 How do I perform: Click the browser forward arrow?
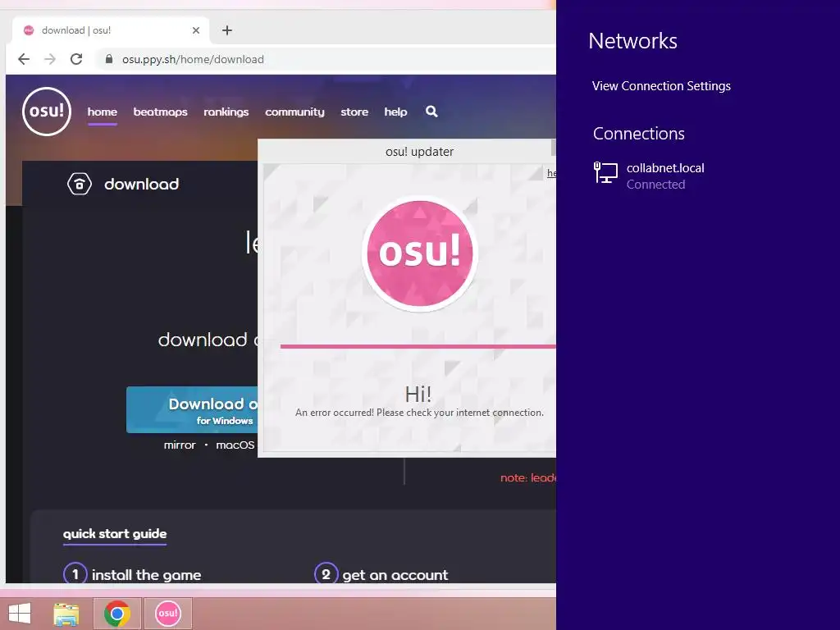pos(50,59)
